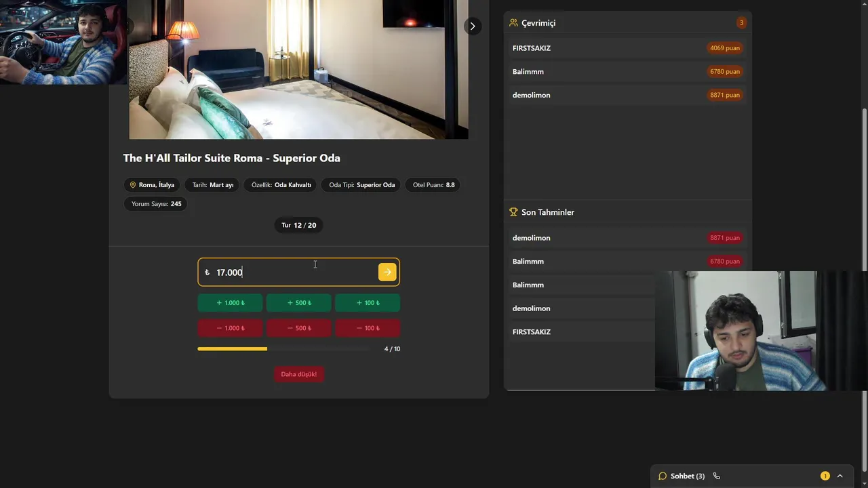Click the red '6780 puan' badge in Son Tahminler
Viewport: 868px width, 488px height.
pos(725,261)
